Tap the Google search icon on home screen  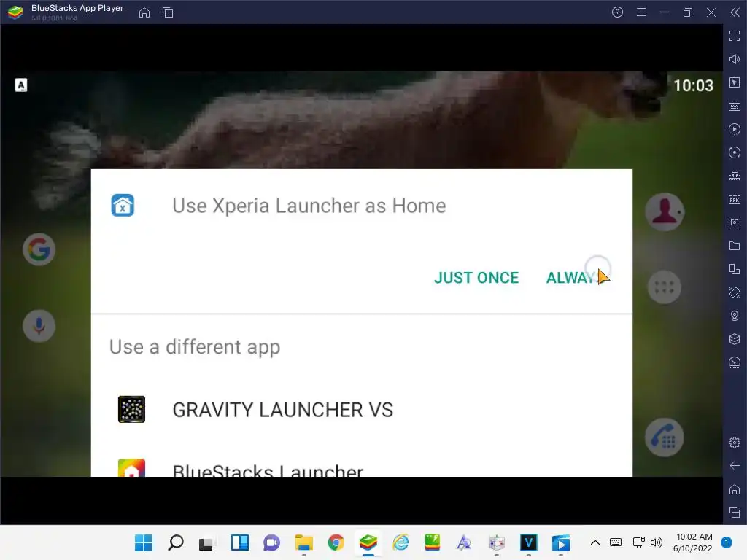tap(39, 249)
